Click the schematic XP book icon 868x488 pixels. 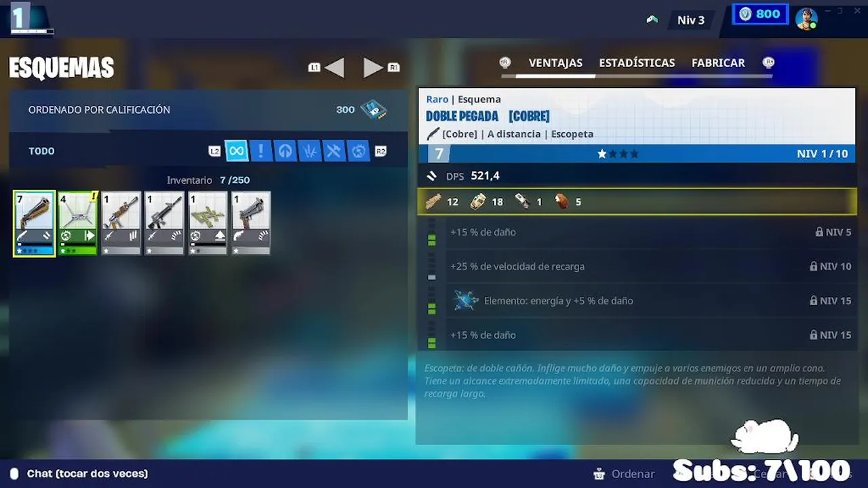[x=373, y=110]
